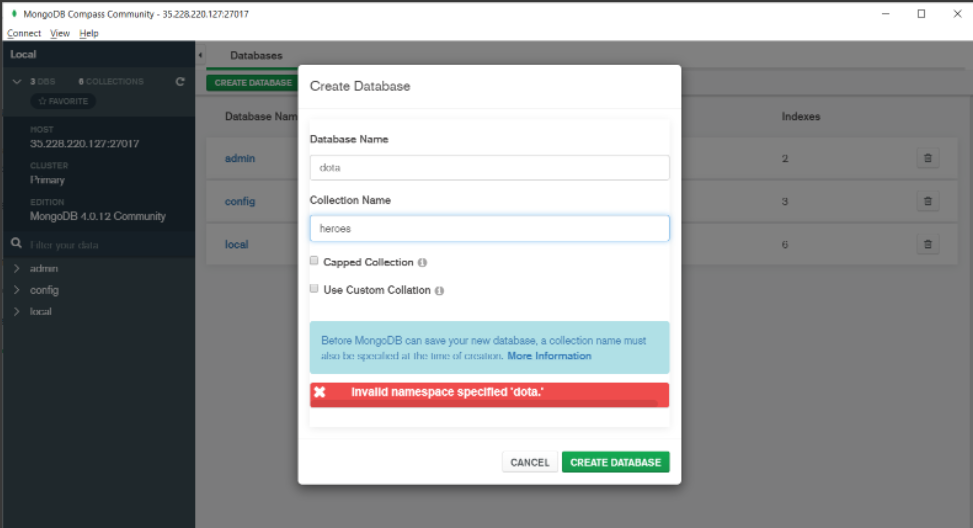973x528 pixels.
Task: Click the indexes value 2 for admin
Action: tap(785, 158)
